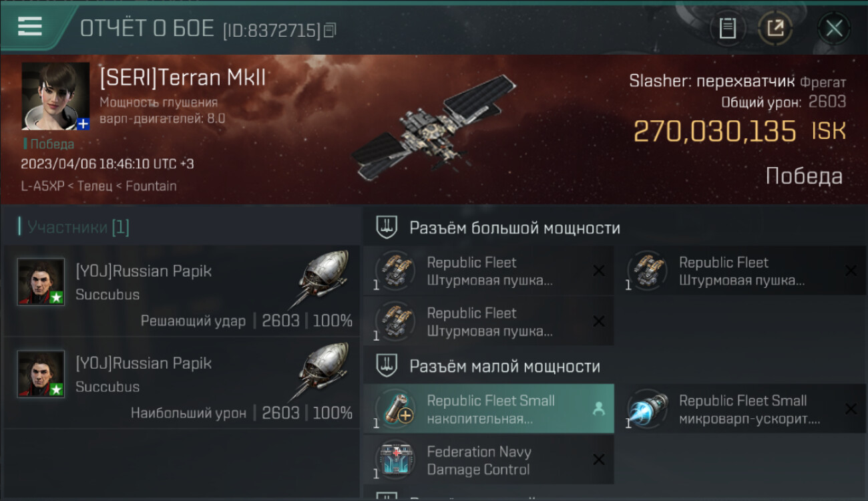
Task: Select Republic Fleet Small накопительная module
Action: point(489,409)
